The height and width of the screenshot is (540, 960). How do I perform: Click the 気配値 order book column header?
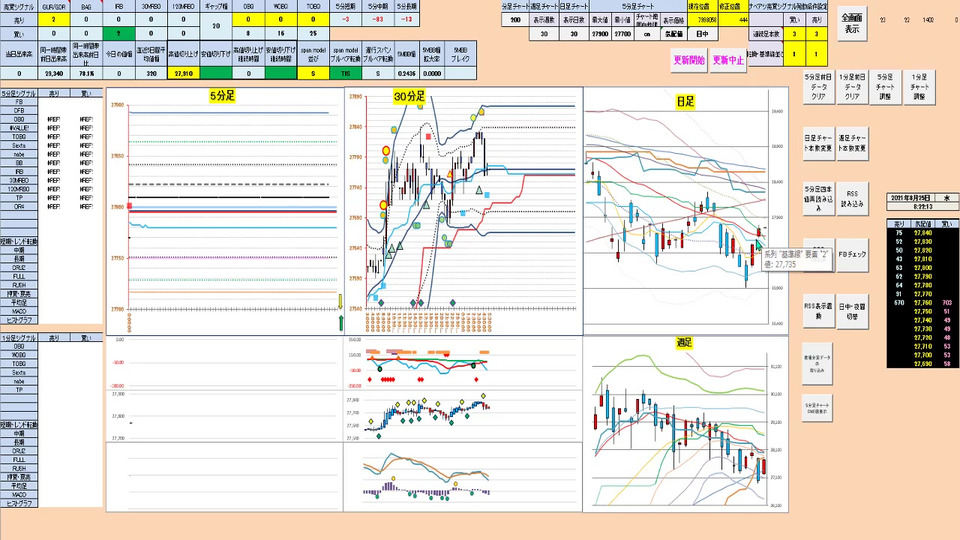(923, 225)
